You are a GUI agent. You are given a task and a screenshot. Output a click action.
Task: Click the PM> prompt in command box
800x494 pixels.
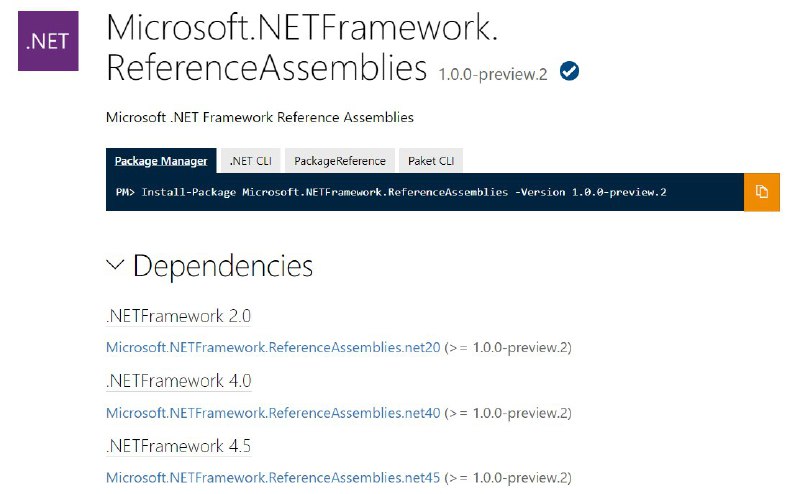125,192
